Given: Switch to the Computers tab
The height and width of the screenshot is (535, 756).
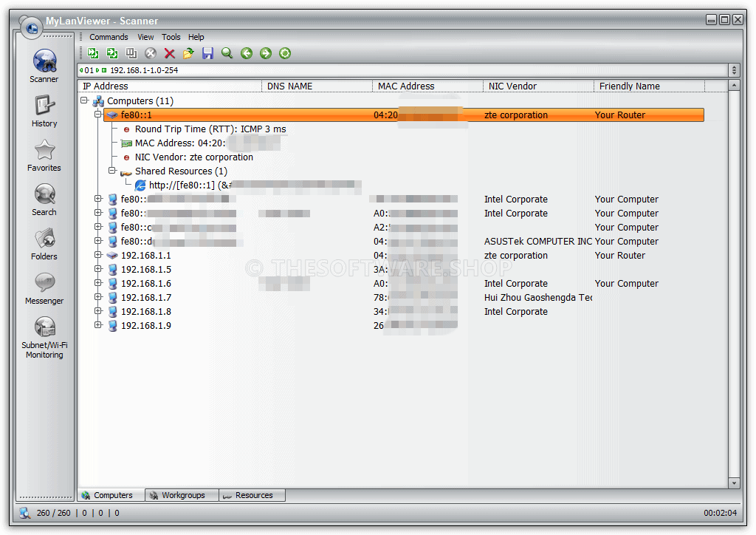Looking at the screenshot, I should pyautogui.click(x=111, y=495).
